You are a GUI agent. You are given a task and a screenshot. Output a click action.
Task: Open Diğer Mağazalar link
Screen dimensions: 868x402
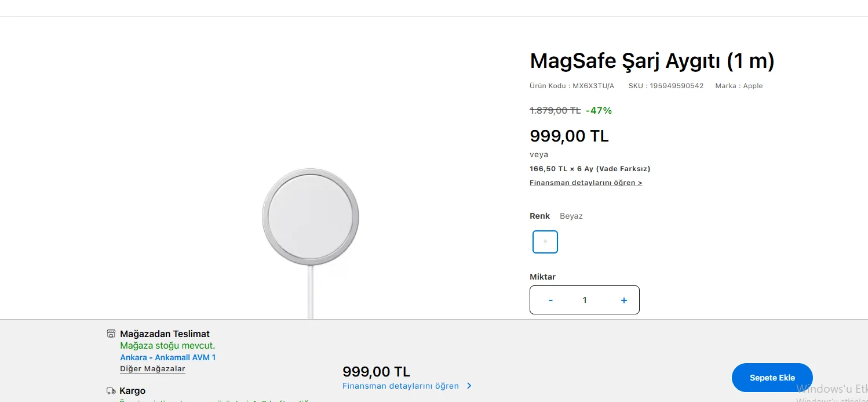click(x=152, y=369)
